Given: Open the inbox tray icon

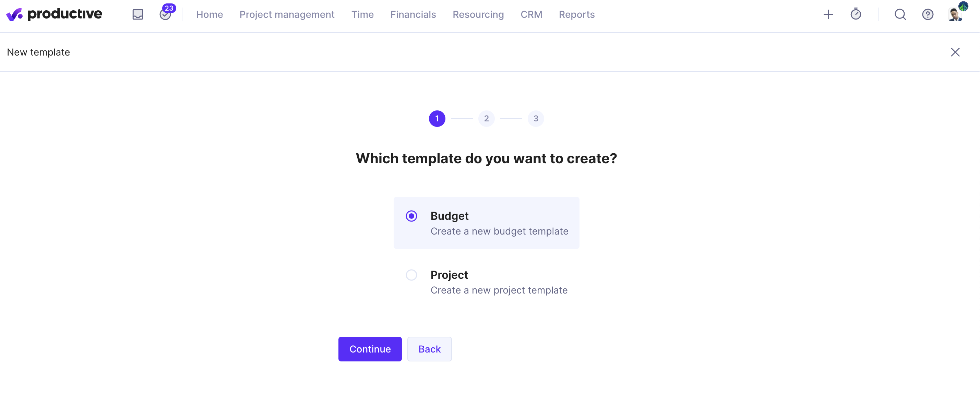Looking at the screenshot, I should (138, 14).
